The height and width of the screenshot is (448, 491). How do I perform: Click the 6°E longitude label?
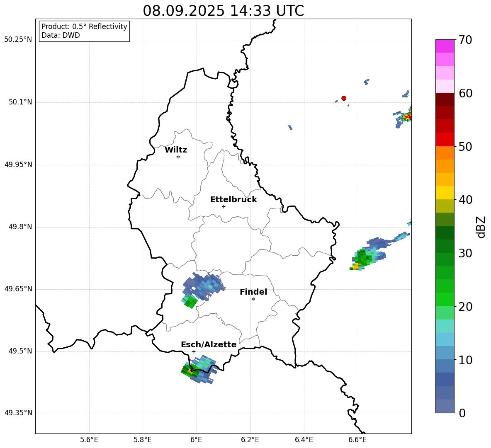click(x=196, y=440)
